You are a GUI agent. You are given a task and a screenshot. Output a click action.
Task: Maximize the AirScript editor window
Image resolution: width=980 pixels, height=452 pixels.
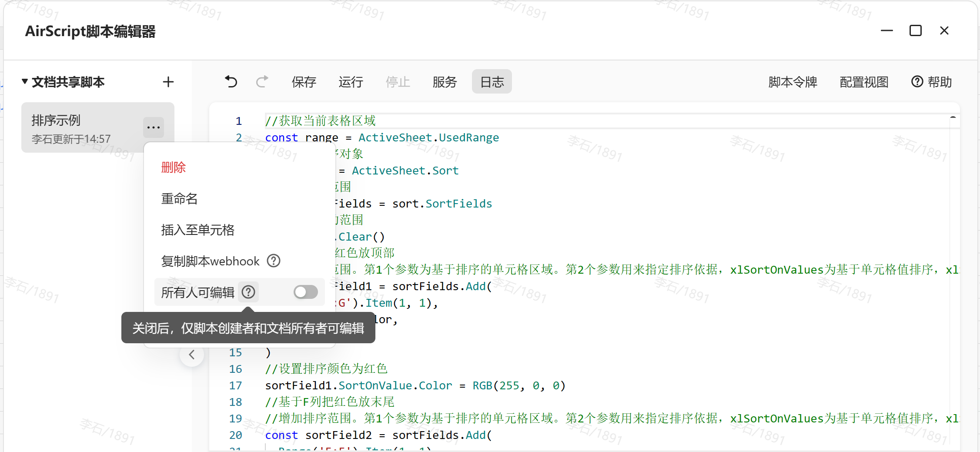click(916, 31)
